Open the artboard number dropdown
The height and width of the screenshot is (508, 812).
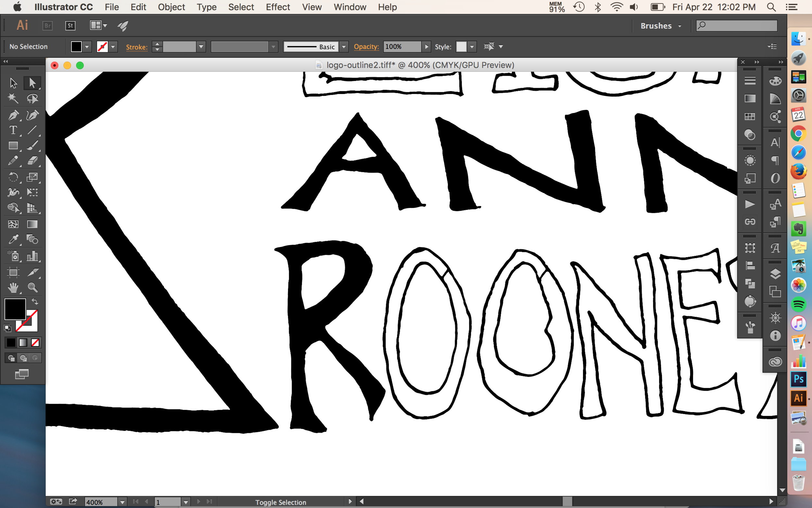(186, 502)
